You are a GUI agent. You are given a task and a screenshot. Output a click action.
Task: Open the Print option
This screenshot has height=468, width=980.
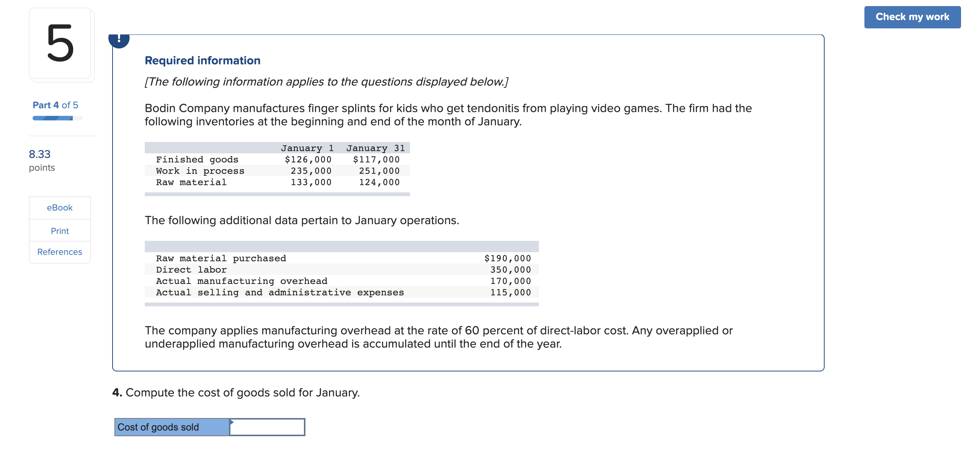coord(60,231)
